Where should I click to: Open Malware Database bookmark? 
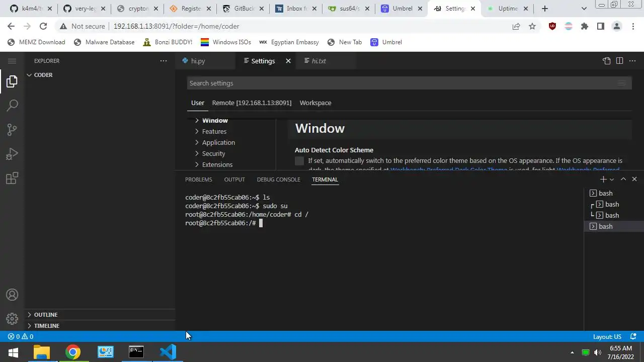click(x=104, y=42)
